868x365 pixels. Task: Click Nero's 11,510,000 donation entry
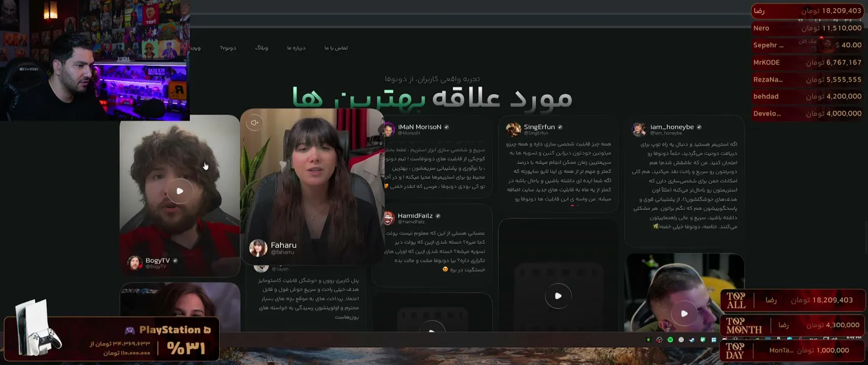click(807, 28)
